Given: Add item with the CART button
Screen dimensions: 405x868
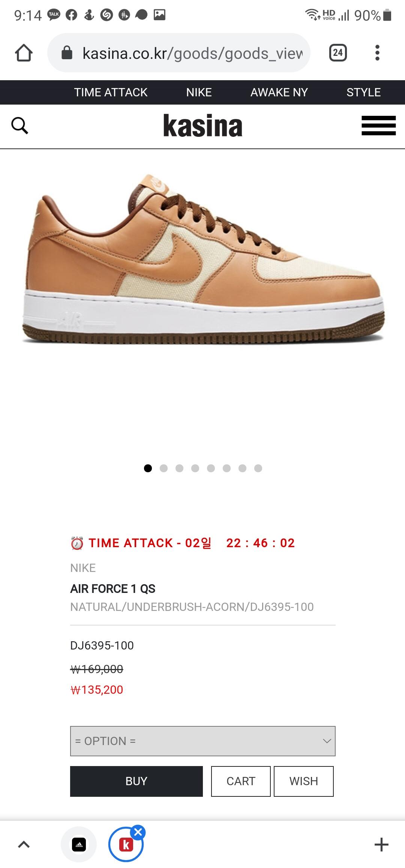Looking at the screenshot, I should [241, 781].
